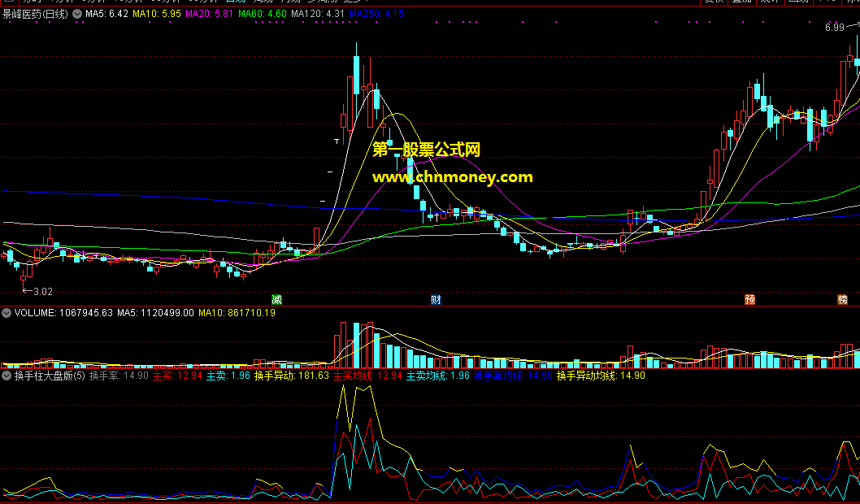The image size is (860, 504).
Task: Click the yellow MA10: 5.95 label
Action: pos(157,14)
